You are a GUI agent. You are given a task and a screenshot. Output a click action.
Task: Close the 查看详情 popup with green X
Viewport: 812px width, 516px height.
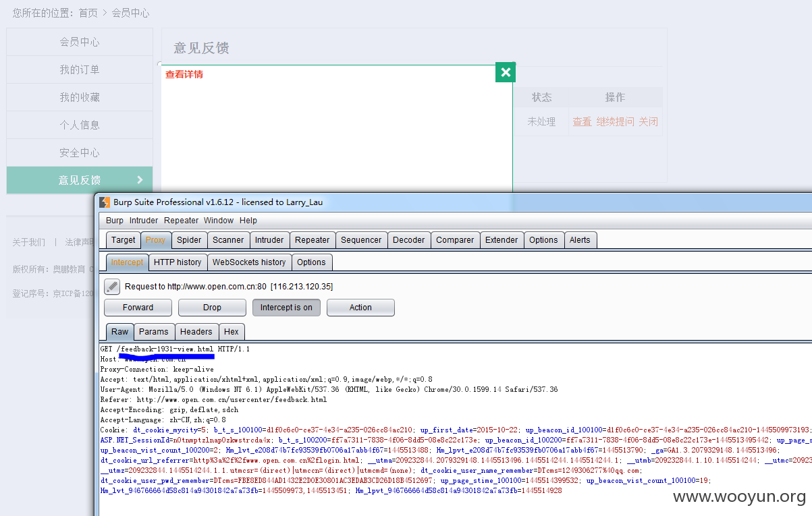point(506,72)
